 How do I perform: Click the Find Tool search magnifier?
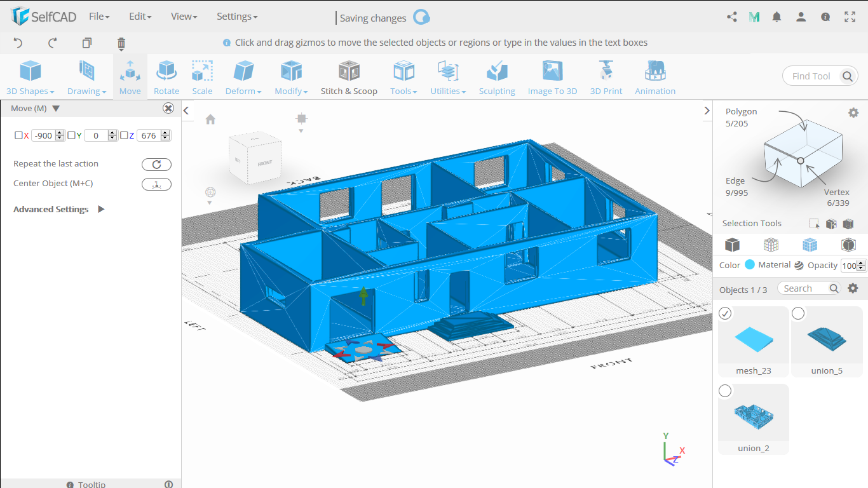point(848,76)
